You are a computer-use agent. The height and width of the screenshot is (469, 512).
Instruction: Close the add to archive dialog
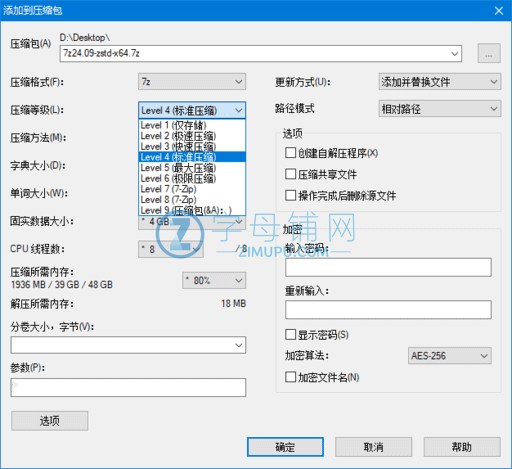499,11
